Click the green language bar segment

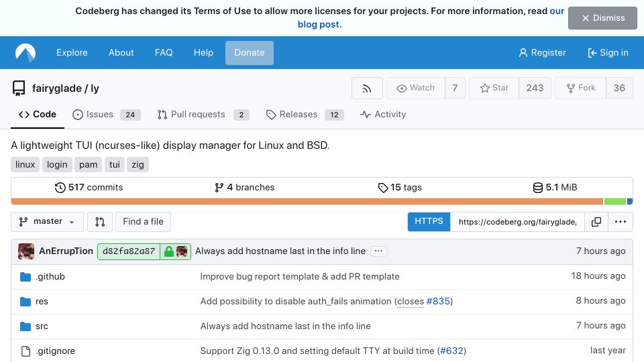(x=615, y=201)
